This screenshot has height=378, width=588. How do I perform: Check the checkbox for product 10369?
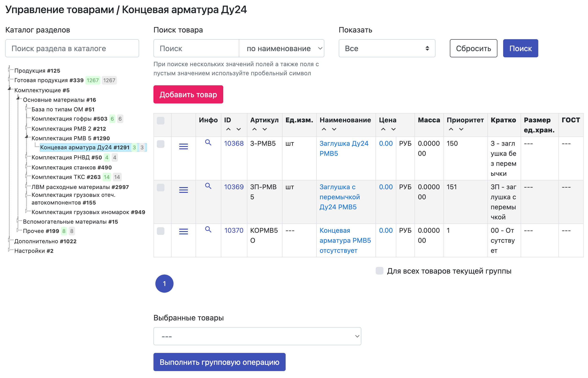pyautogui.click(x=161, y=188)
